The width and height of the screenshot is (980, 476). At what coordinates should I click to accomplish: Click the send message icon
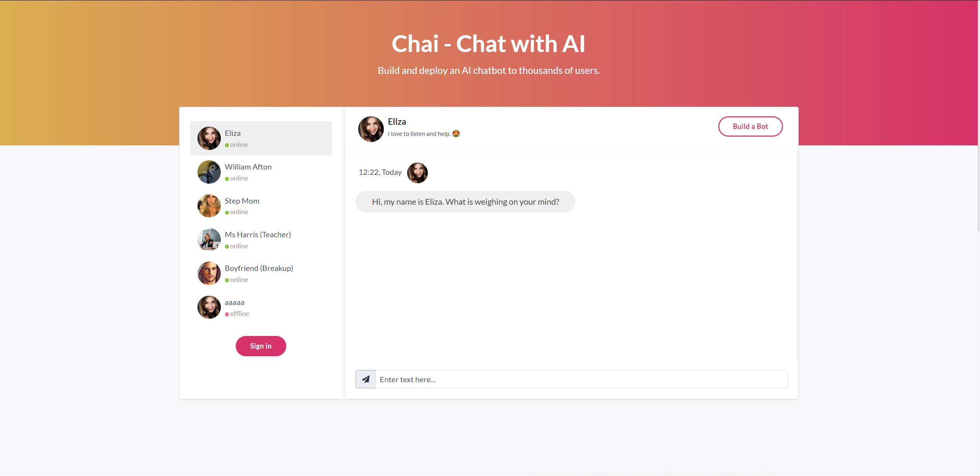coord(365,378)
